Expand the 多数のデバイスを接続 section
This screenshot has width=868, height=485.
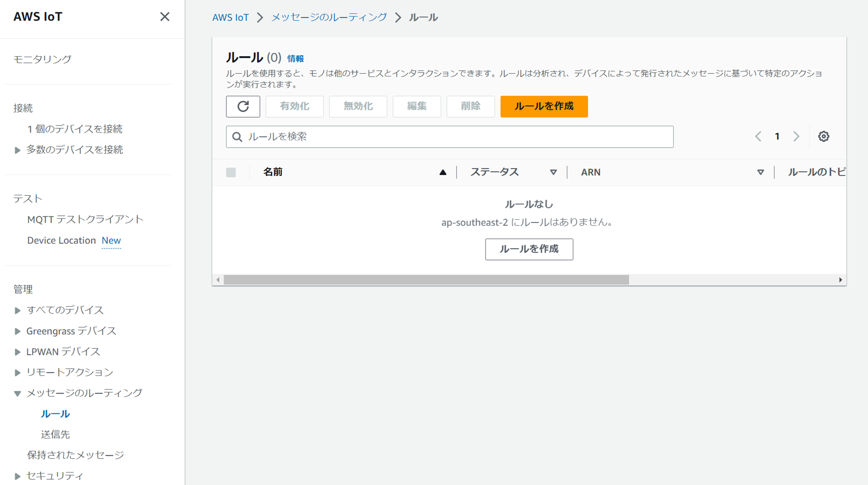click(x=18, y=150)
